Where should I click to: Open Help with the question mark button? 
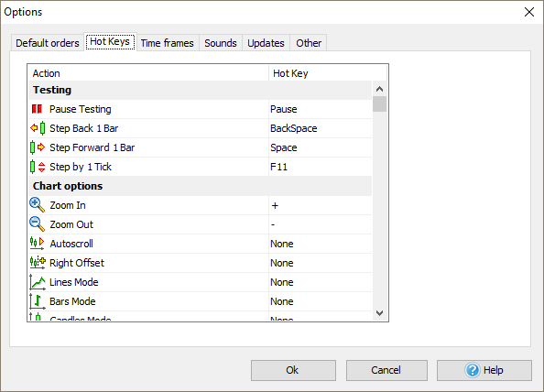click(484, 370)
